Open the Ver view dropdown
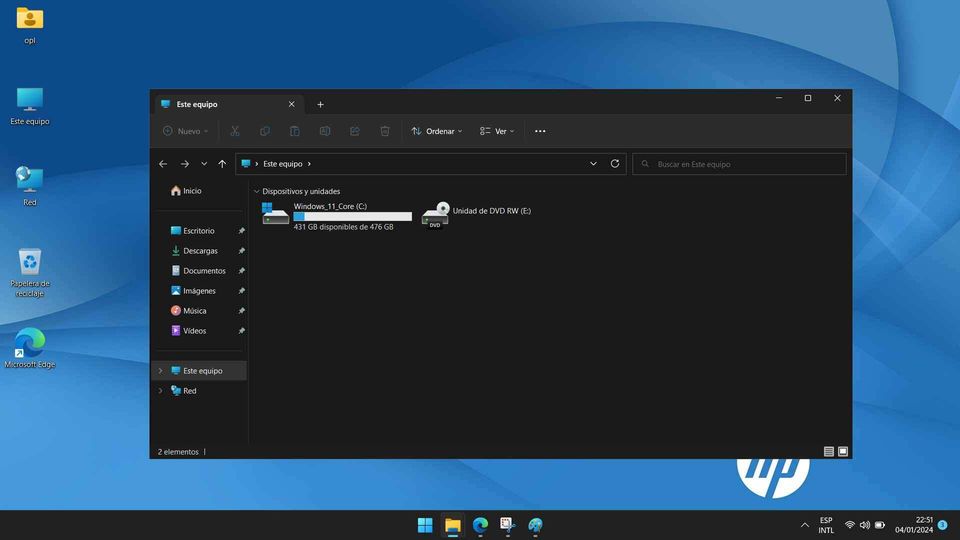The width and height of the screenshot is (960, 540). pyautogui.click(x=497, y=131)
